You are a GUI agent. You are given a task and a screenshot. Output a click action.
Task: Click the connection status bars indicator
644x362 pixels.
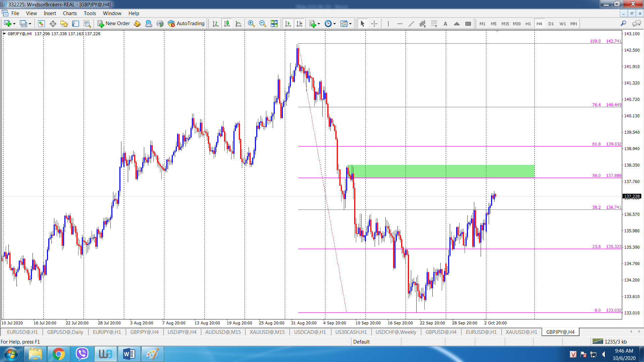[x=598, y=341]
